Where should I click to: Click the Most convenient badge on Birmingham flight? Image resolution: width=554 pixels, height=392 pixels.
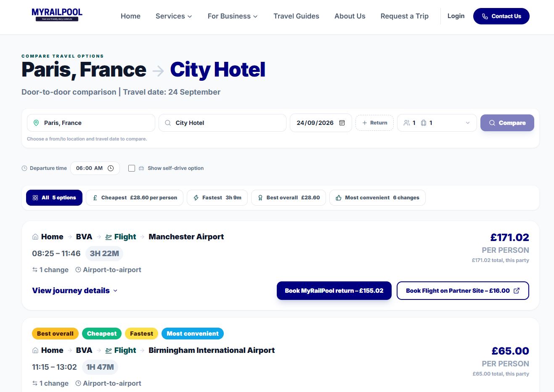pyautogui.click(x=193, y=334)
